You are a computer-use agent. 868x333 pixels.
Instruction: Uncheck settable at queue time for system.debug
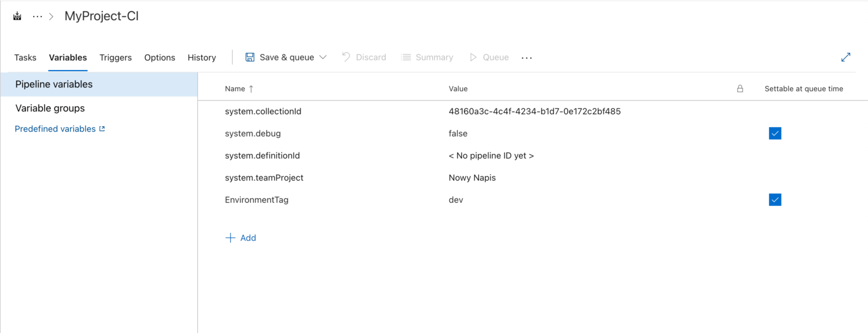pos(775,133)
